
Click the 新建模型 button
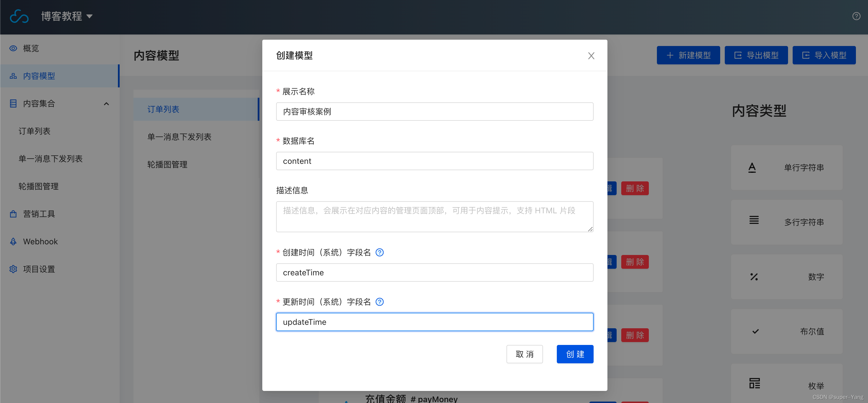(x=689, y=55)
